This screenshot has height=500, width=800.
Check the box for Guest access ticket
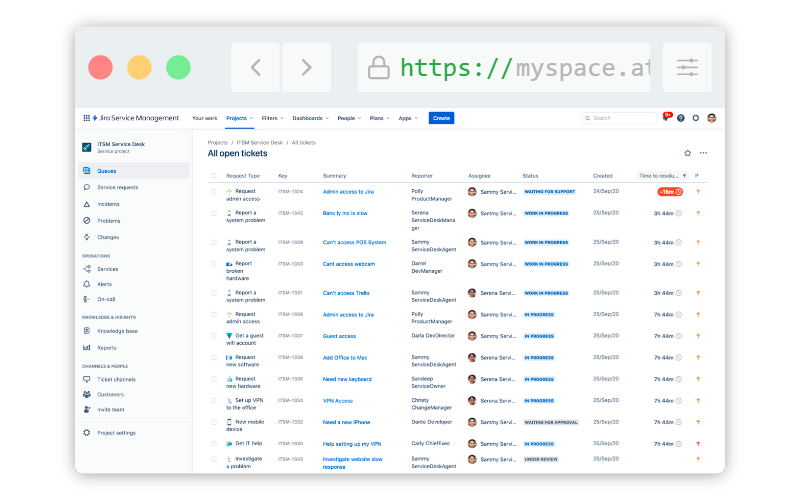coord(214,336)
